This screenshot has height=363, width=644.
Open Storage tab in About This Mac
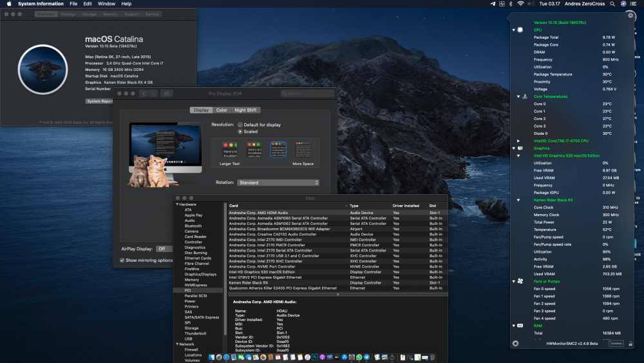(x=89, y=14)
